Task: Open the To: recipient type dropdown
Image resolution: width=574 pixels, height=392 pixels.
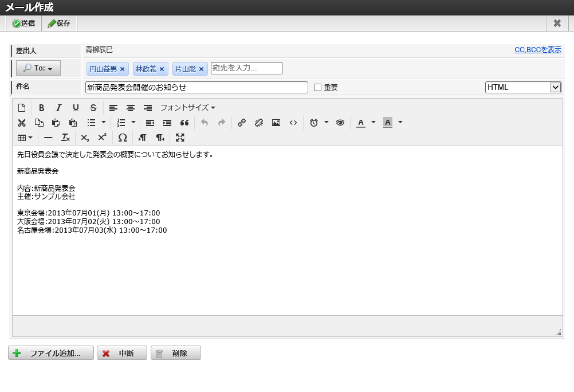Action: pos(38,68)
